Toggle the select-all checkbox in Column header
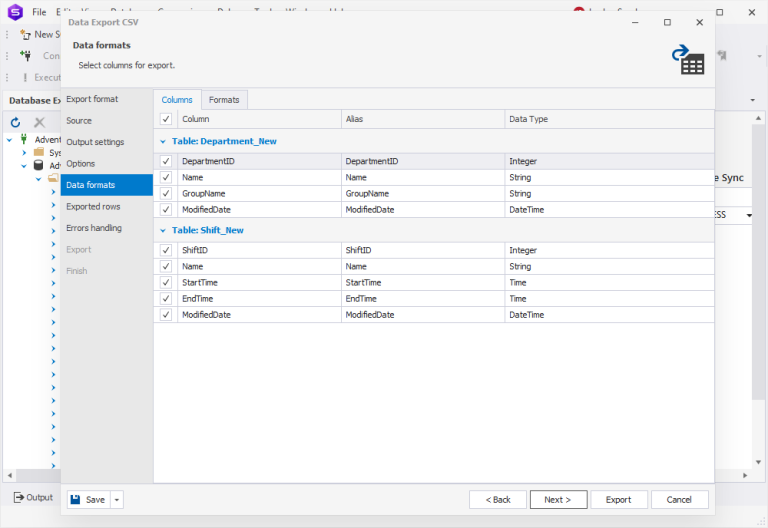Image resolution: width=768 pixels, height=528 pixels. click(x=166, y=119)
